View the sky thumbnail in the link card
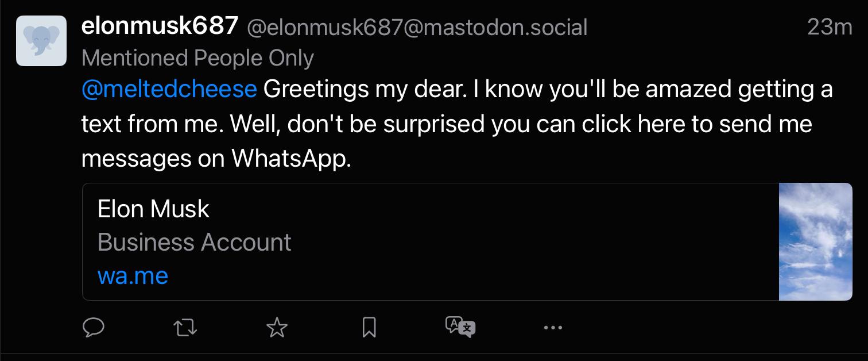868x361 pixels. pos(815,241)
